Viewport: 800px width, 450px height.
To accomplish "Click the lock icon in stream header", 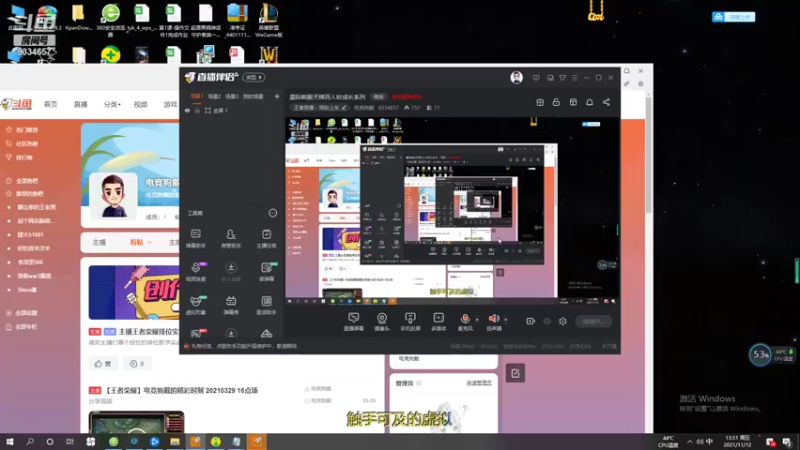I will coord(556,102).
